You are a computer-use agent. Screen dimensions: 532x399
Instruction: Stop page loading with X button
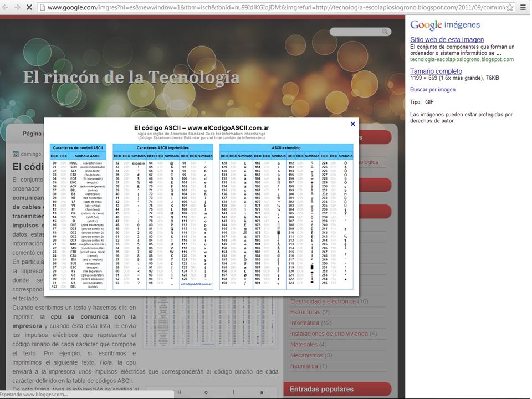pyautogui.click(x=29, y=7)
